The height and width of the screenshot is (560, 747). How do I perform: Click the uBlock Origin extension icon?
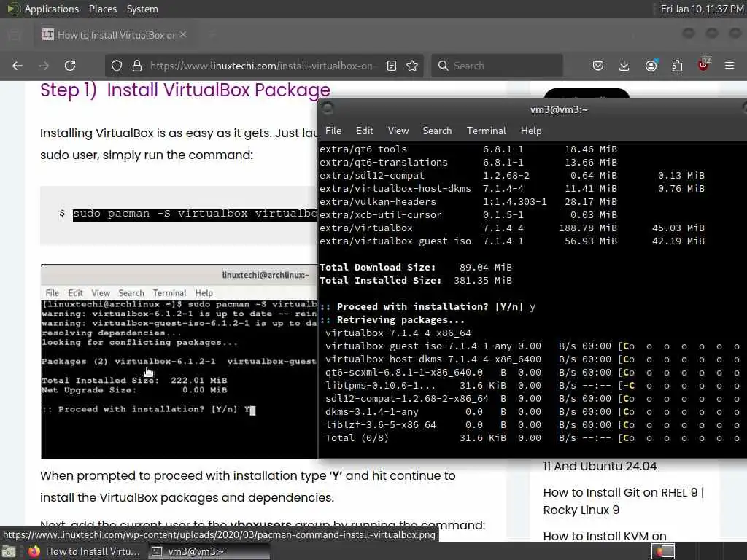tap(704, 65)
